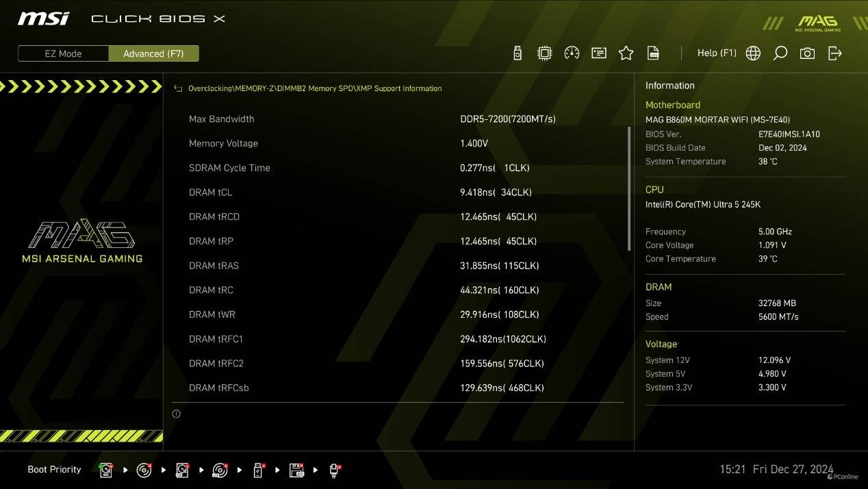Open the M-Flash USB drive icon

pyautogui.click(x=518, y=53)
